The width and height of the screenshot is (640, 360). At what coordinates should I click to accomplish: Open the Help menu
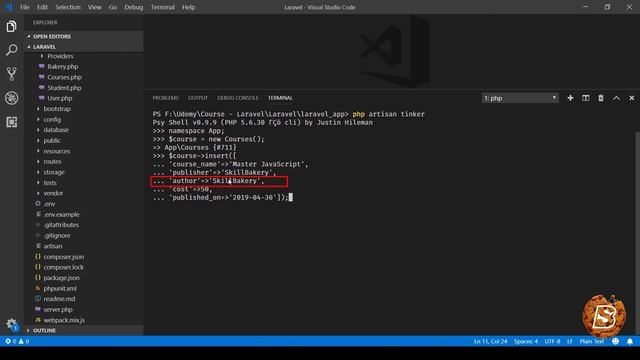(x=188, y=7)
